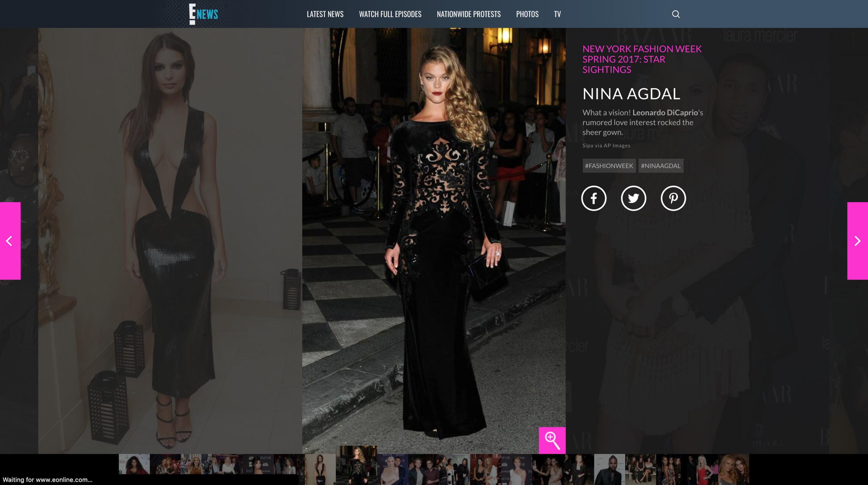Go to Nationwide Protests section
The width and height of the screenshot is (868, 485).
click(x=468, y=14)
